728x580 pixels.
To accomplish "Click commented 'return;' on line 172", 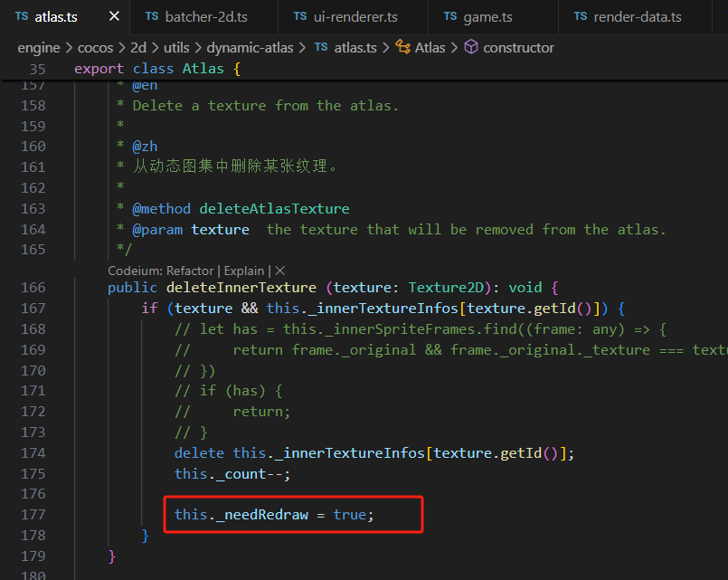I will click(x=261, y=412).
